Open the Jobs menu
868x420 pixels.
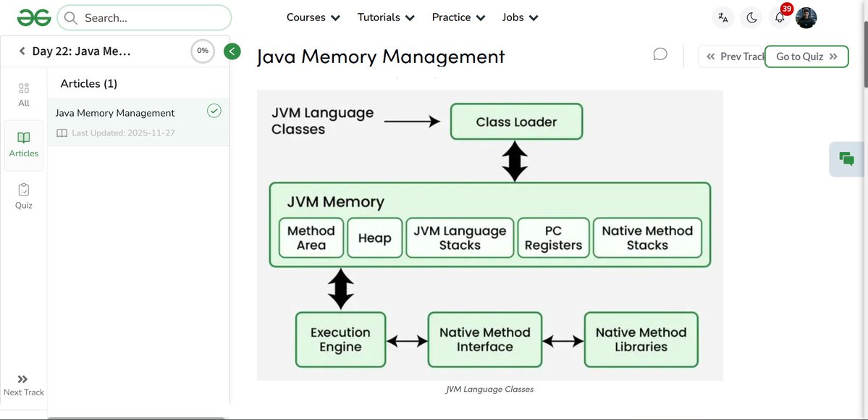pyautogui.click(x=519, y=17)
